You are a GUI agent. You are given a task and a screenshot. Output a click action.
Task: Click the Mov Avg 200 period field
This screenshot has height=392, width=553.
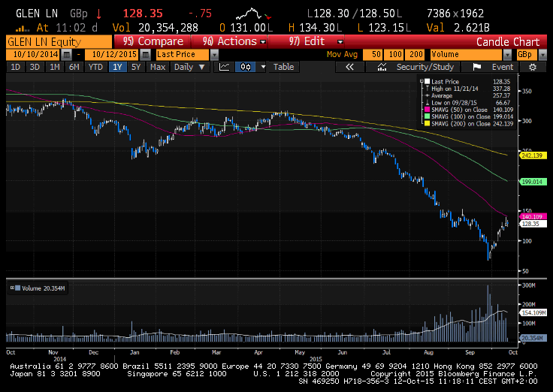[x=416, y=55]
